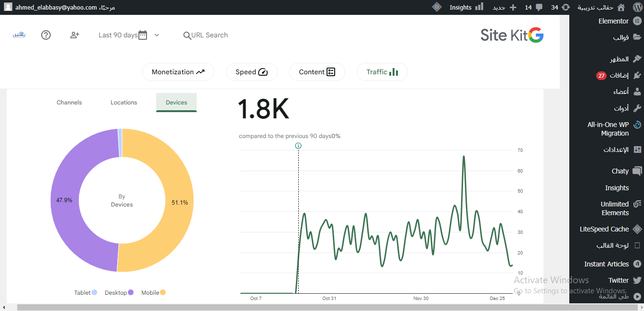Click the 'By Devices' donut center label

tap(122, 200)
